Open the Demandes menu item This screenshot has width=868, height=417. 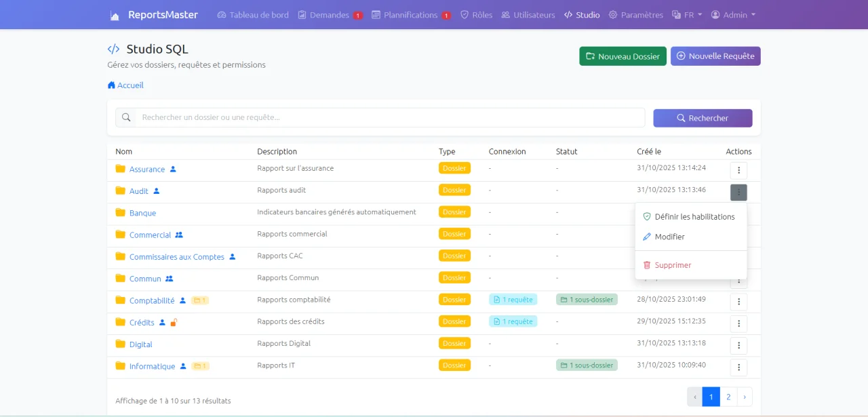[330, 15]
